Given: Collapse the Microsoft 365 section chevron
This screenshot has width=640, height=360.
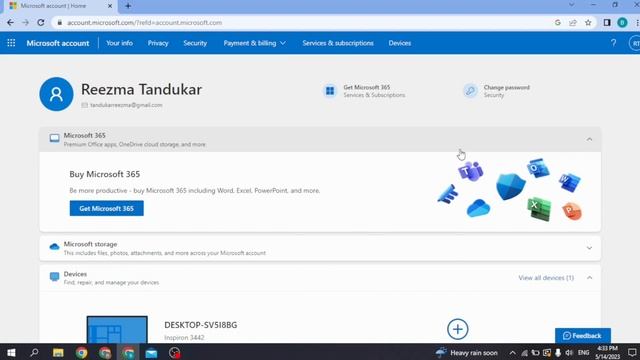Looking at the screenshot, I should click(x=589, y=140).
